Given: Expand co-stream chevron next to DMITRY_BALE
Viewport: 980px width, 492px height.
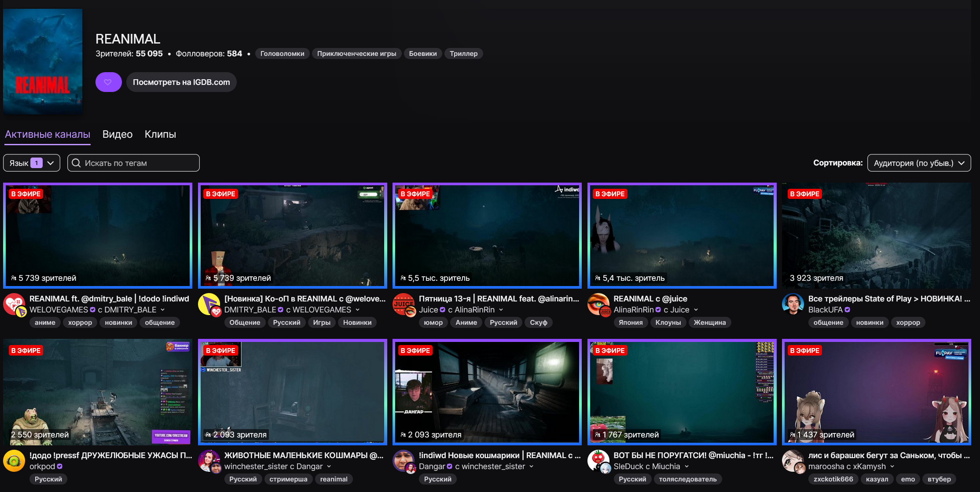Looking at the screenshot, I should click(163, 310).
